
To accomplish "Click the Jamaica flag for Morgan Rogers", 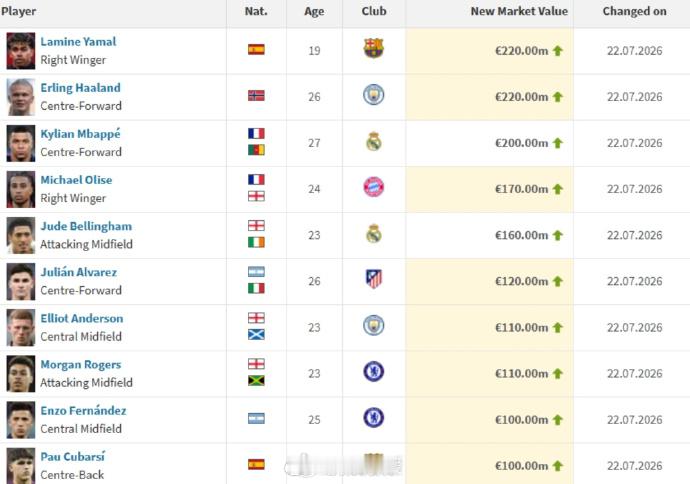I will point(256,381).
